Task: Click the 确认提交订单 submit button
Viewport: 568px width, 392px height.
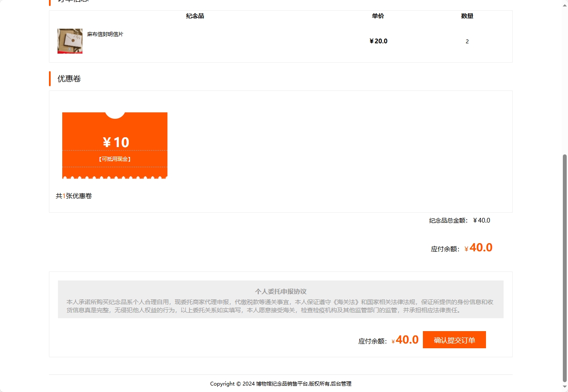Action: [x=454, y=339]
